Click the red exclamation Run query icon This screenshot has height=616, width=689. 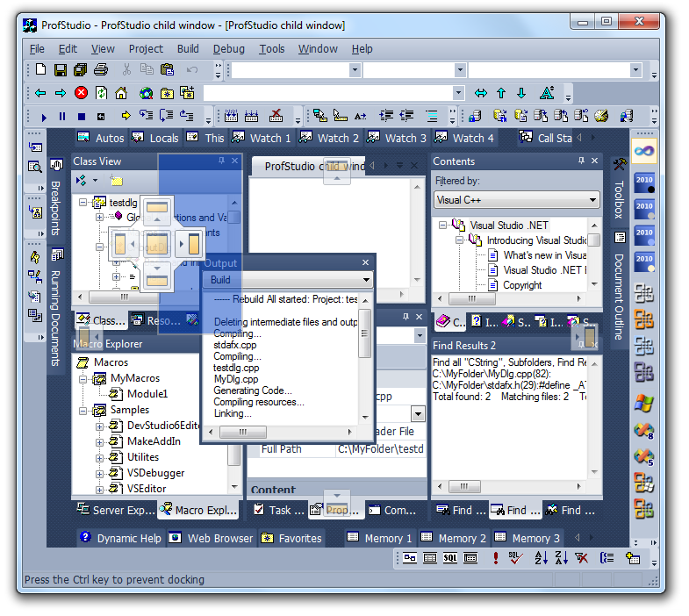pyautogui.click(x=496, y=558)
